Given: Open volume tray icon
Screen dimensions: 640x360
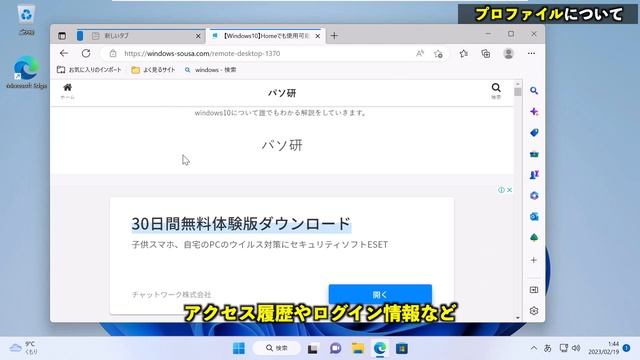Looking at the screenshot, I should [576, 348].
